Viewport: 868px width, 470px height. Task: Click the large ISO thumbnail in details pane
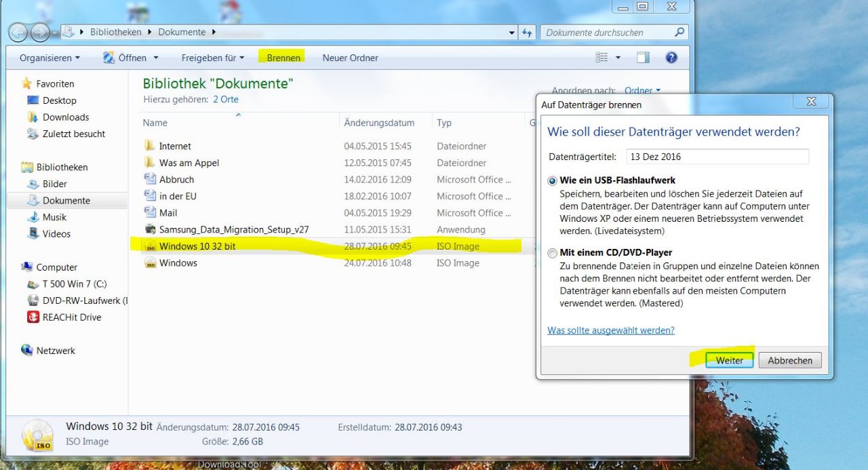38,435
